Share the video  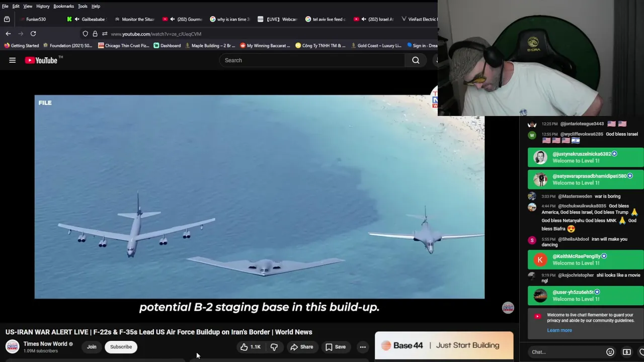pos(301,347)
